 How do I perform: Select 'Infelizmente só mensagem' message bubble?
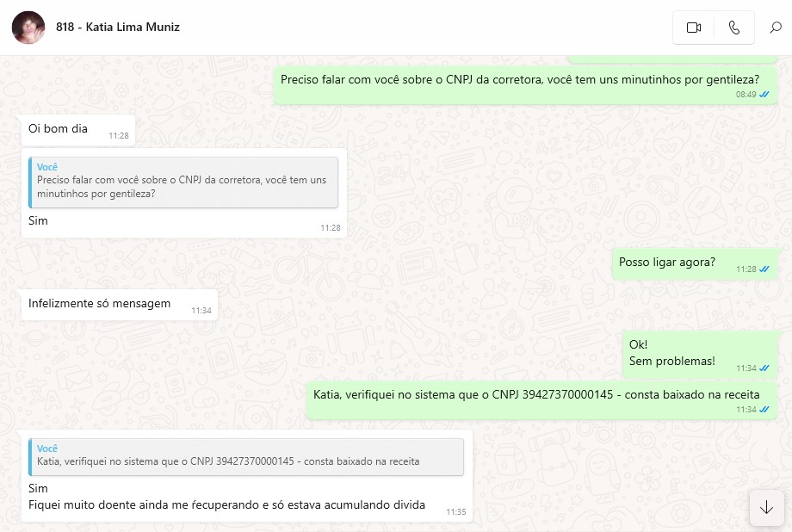pos(120,305)
